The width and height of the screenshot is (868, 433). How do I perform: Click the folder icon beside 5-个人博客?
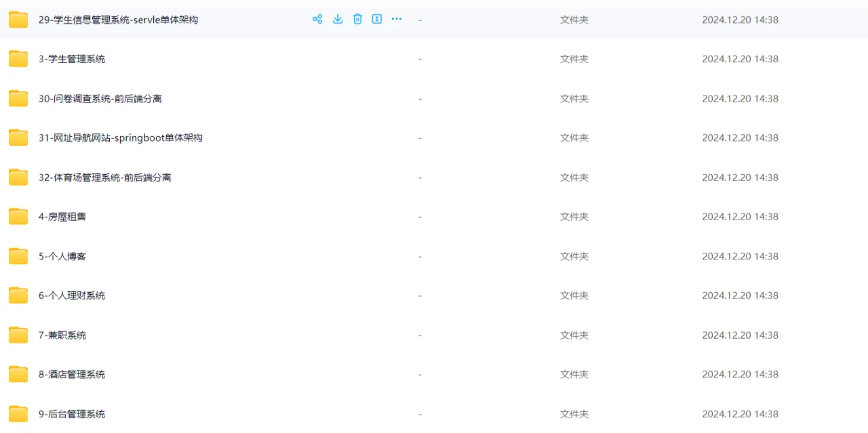[x=18, y=255]
